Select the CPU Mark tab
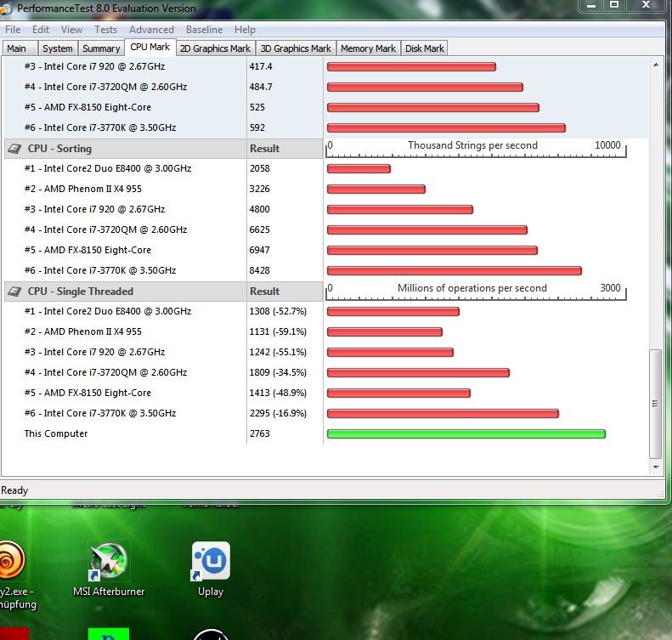672x640 pixels. pyautogui.click(x=150, y=47)
